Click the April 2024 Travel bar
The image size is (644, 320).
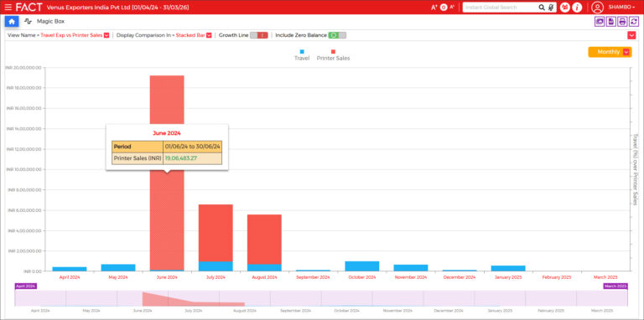(70, 269)
